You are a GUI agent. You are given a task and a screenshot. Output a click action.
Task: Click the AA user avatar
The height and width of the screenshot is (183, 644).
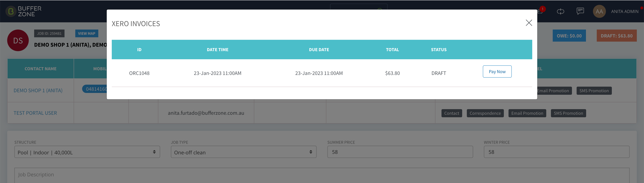(x=599, y=12)
